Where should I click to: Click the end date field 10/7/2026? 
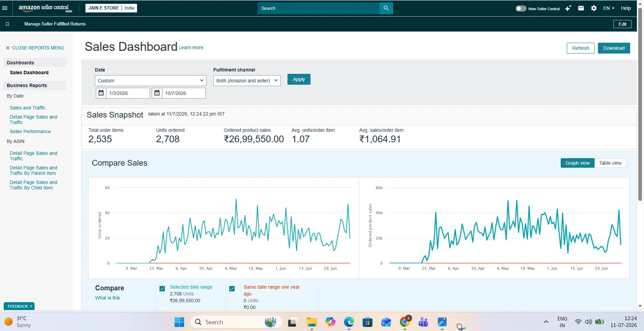(x=184, y=93)
